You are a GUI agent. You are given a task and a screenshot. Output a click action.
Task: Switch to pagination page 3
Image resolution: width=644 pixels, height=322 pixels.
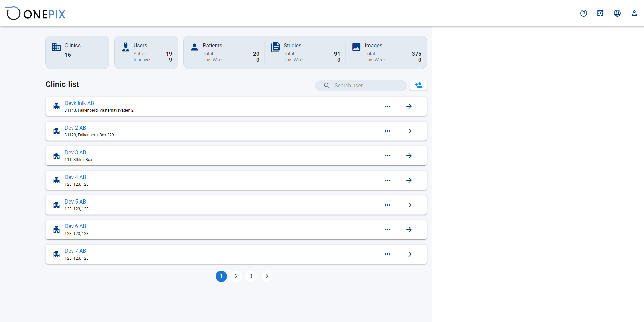pyautogui.click(x=251, y=276)
